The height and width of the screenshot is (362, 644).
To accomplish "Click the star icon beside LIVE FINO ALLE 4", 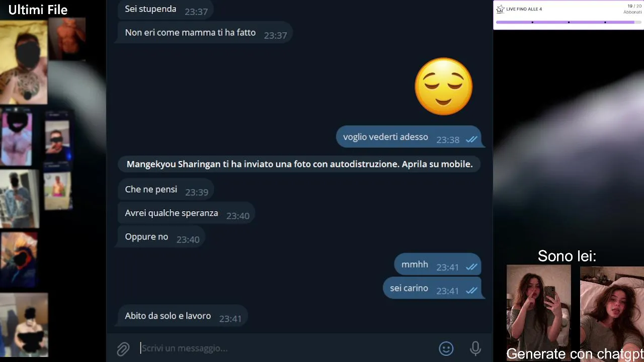I will coord(500,9).
